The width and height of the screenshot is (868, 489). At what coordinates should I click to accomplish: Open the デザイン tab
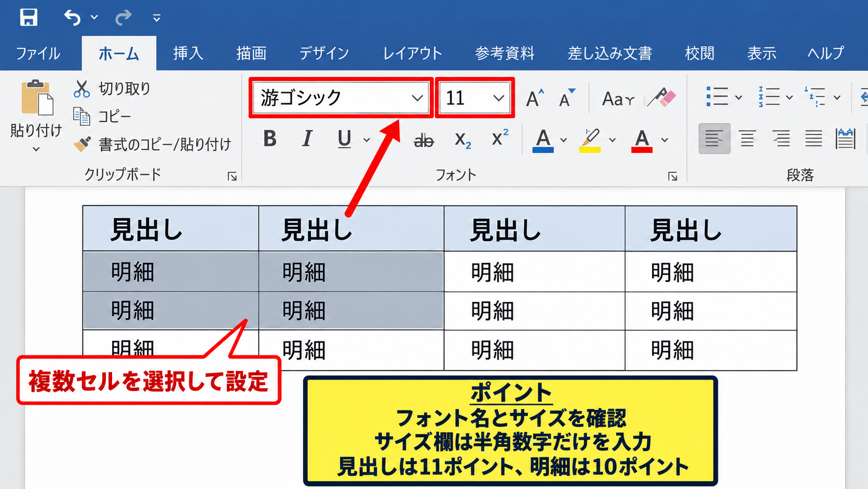point(324,53)
